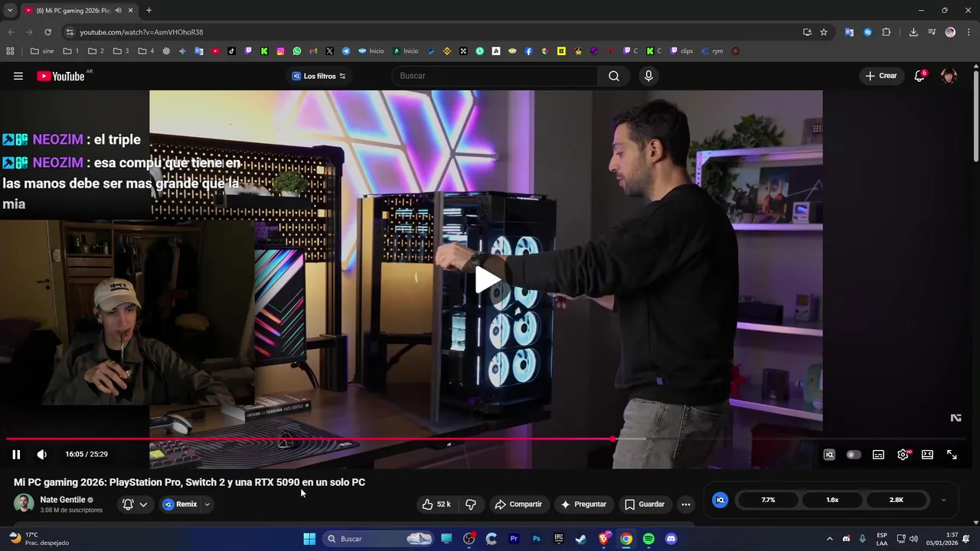Toggle subtitles/closed captions
980x551 pixels.
pos(878,455)
